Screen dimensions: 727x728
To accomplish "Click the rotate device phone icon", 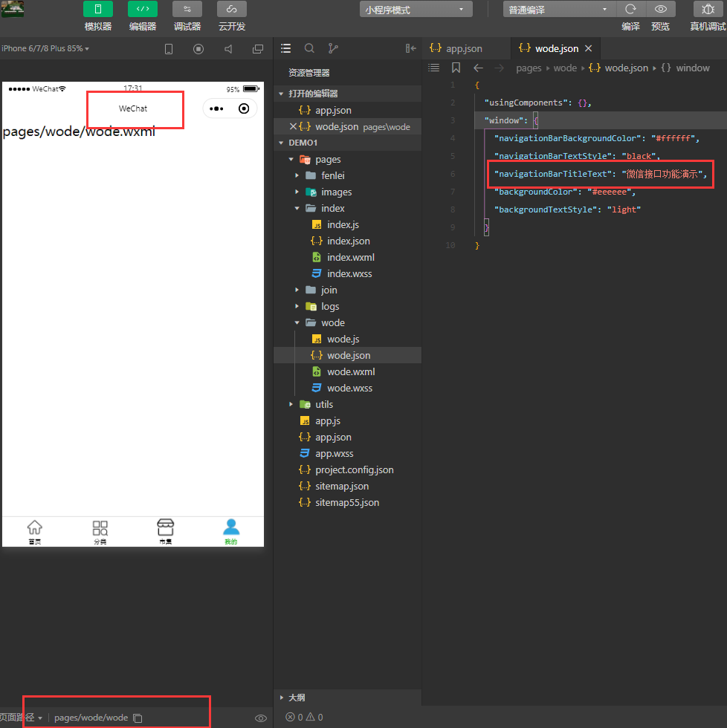I will pos(169,49).
